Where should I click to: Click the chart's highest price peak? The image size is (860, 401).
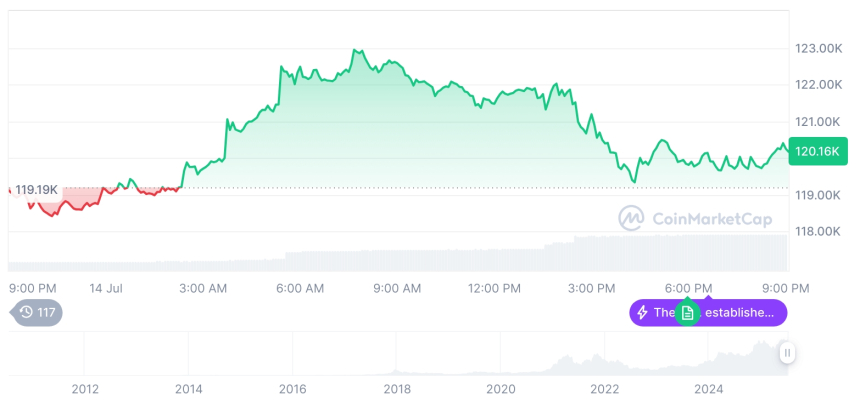click(x=355, y=50)
